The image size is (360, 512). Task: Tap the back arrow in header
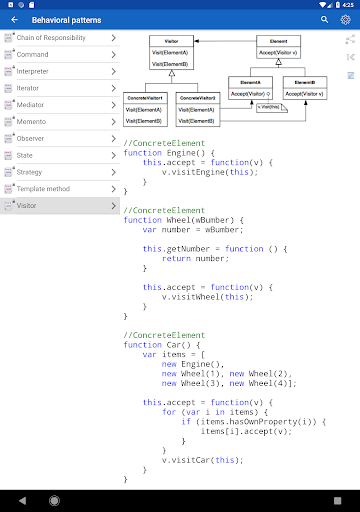pyautogui.click(x=14, y=20)
